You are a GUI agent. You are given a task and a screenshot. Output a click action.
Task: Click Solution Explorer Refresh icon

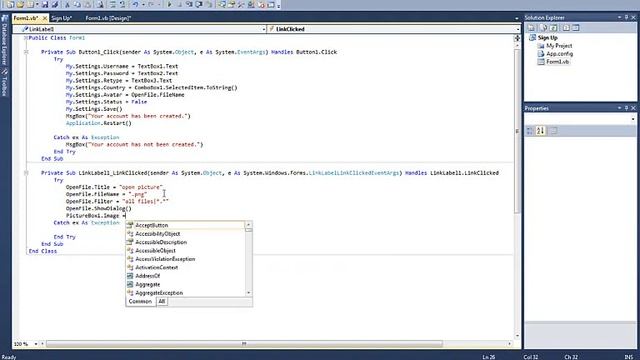click(553, 28)
